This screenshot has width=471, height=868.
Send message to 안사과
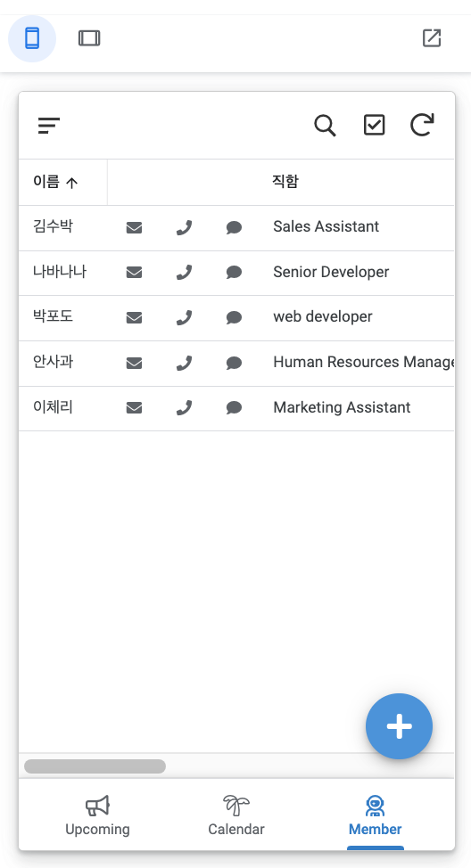click(x=234, y=363)
